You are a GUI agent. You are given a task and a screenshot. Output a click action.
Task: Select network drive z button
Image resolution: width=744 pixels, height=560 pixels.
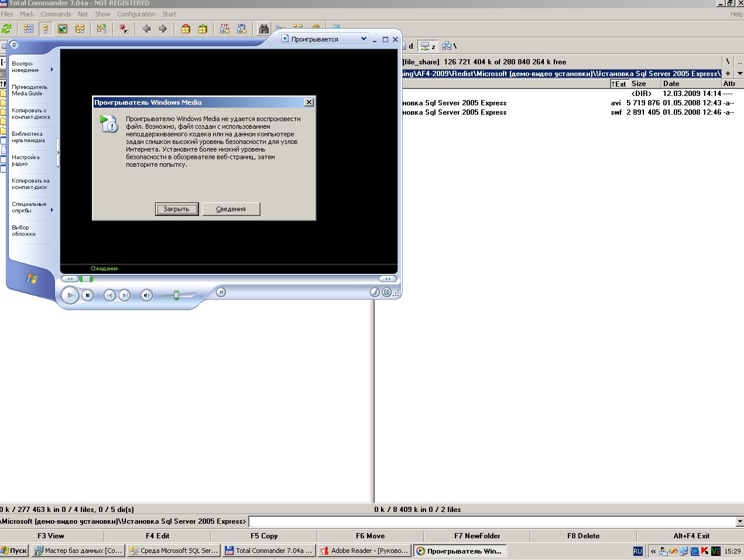428,46
